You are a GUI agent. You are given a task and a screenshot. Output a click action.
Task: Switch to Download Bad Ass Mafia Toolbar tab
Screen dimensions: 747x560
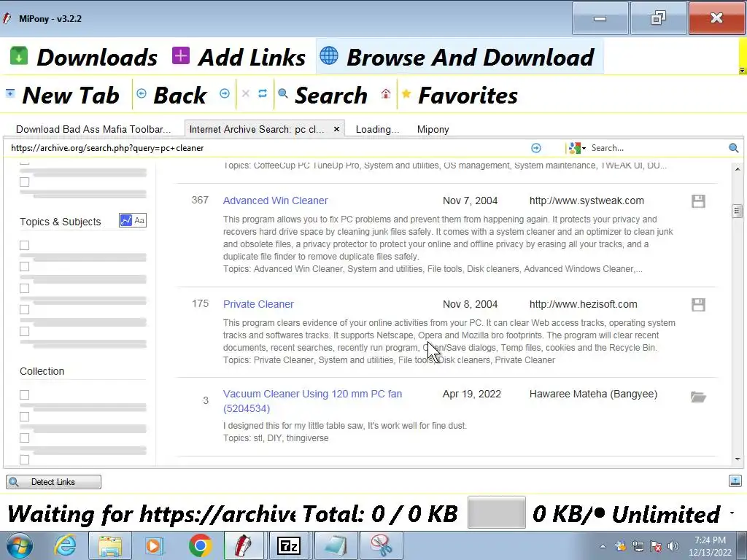[x=93, y=129]
